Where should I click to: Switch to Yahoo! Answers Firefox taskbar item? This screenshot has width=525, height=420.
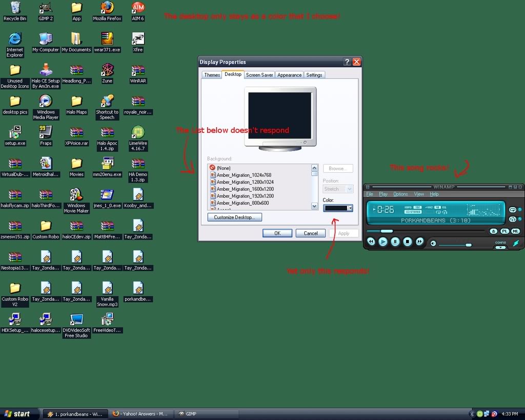coord(142,414)
